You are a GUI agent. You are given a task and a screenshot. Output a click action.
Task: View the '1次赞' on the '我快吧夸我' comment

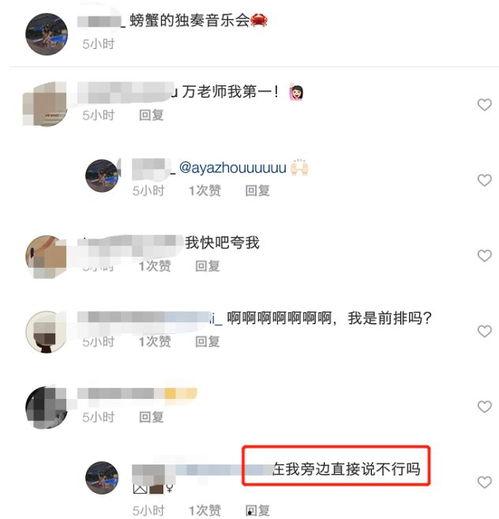(155, 266)
